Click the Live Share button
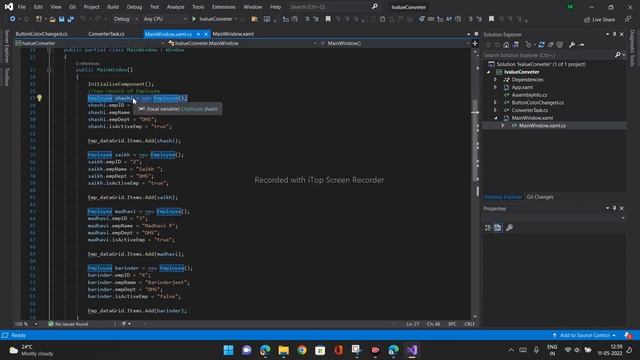Image resolution: width=640 pixels, height=360 pixels. coord(599,19)
